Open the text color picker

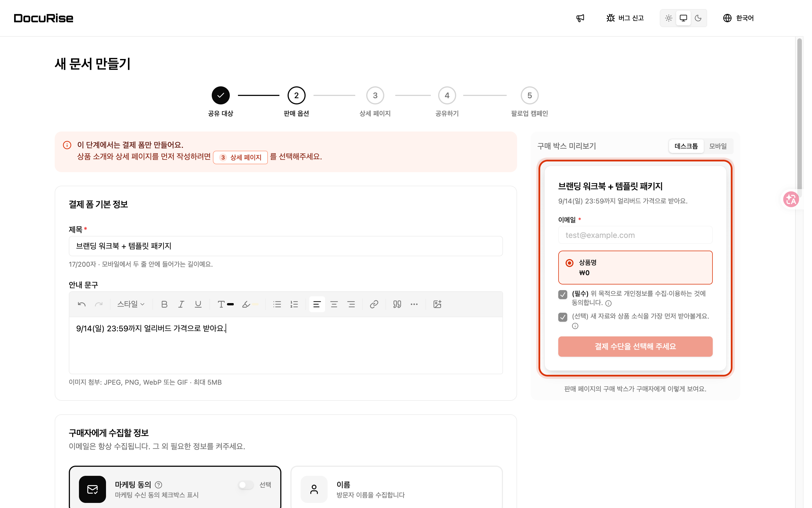226,305
